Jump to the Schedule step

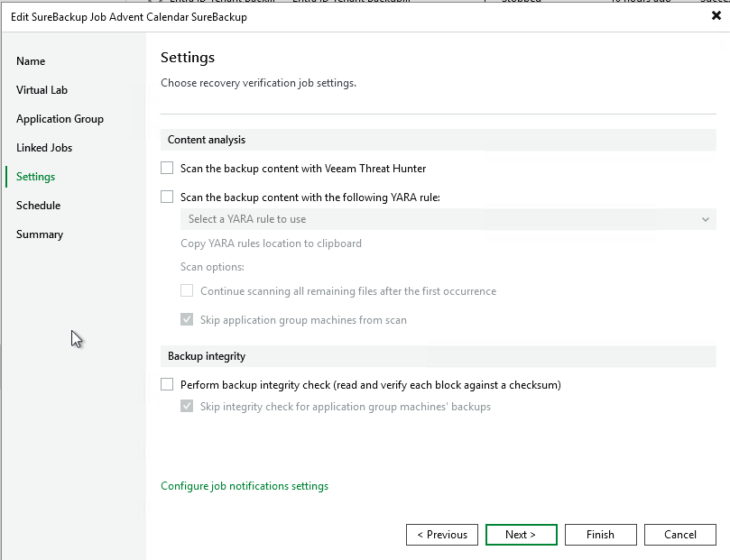pyautogui.click(x=38, y=206)
